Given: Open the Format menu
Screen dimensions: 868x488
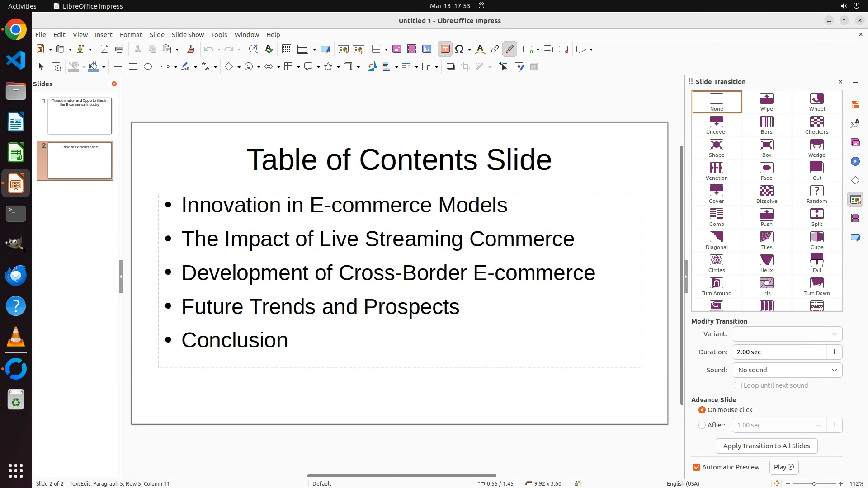Looking at the screenshot, I should (x=131, y=35).
